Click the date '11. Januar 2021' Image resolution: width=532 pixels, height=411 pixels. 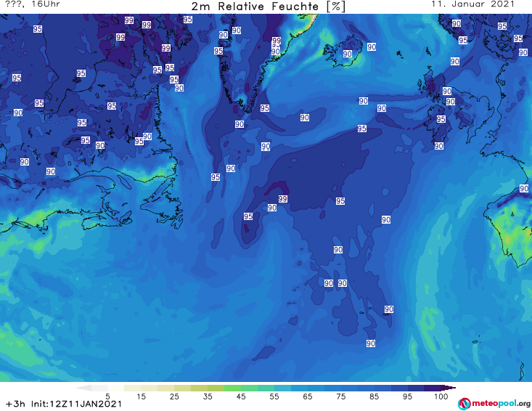(x=472, y=4)
